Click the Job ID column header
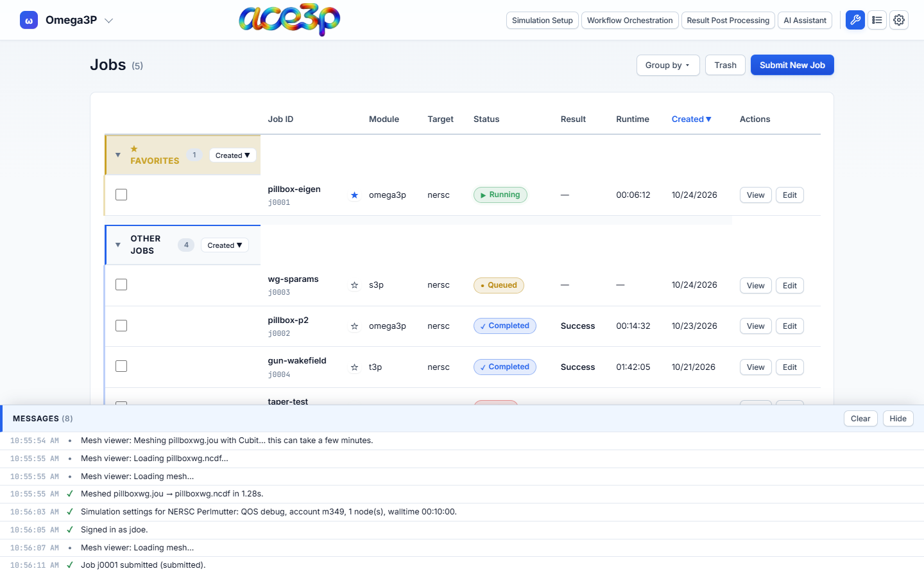Screen dimensions: 924x578 coord(280,119)
